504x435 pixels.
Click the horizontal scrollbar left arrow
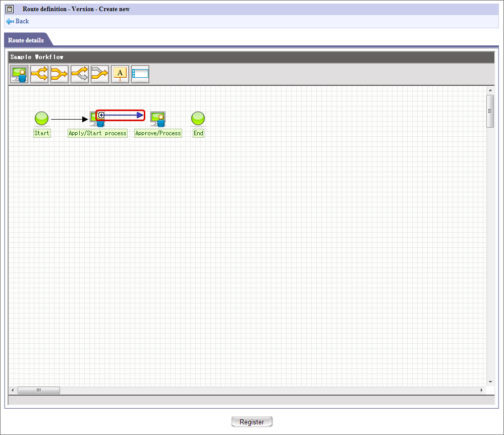point(13,390)
